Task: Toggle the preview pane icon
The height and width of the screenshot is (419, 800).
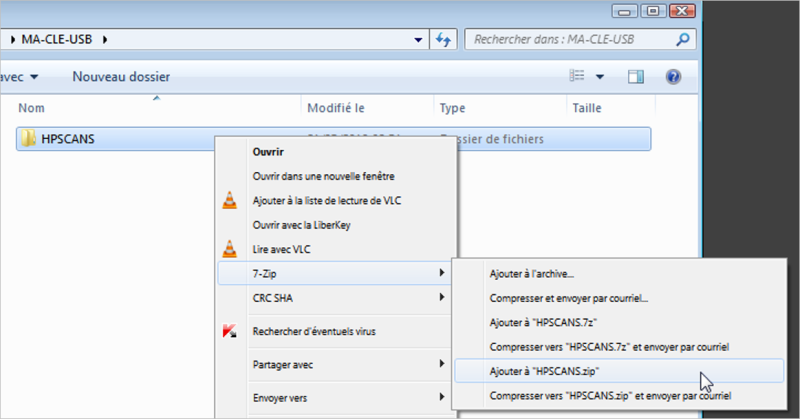Action: point(636,77)
